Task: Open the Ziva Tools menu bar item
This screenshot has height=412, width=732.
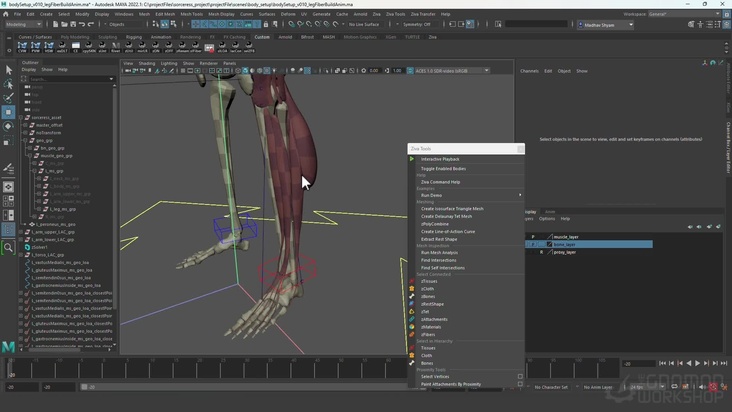Action: 395,14
